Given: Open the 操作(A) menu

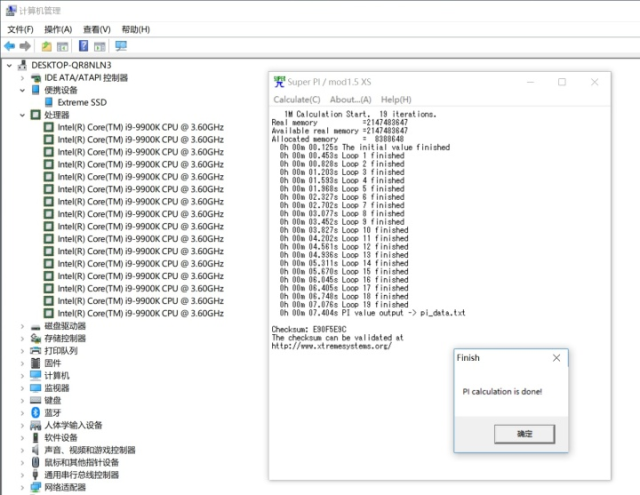Looking at the screenshot, I should click(x=58, y=29).
